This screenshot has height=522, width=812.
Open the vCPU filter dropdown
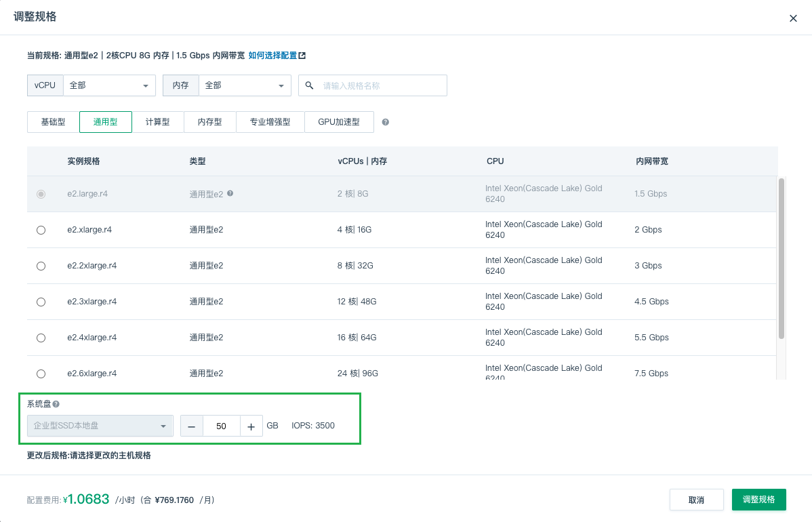[109, 85]
